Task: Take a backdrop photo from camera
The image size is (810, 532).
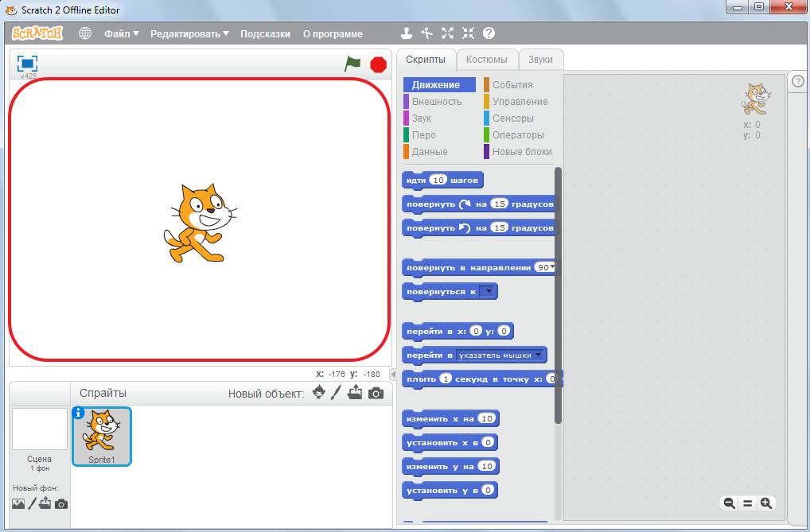Action: (x=61, y=503)
